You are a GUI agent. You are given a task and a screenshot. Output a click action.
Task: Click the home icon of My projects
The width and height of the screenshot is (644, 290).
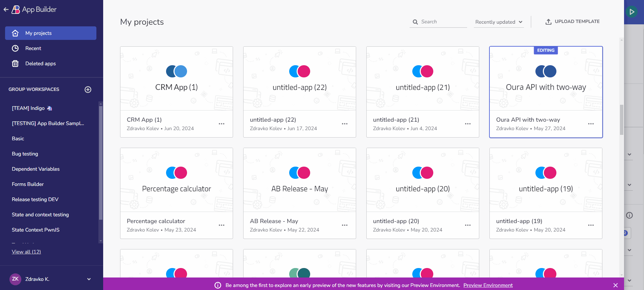15,33
